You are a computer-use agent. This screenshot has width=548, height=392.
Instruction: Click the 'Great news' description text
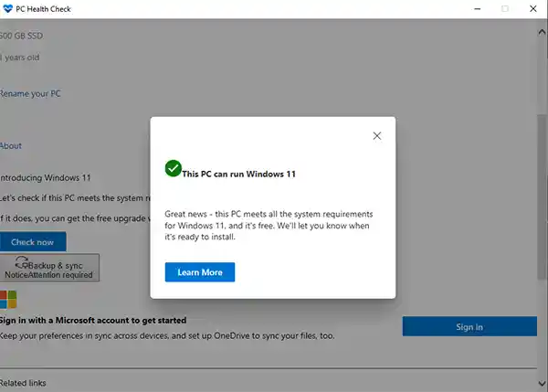(x=269, y=225)
